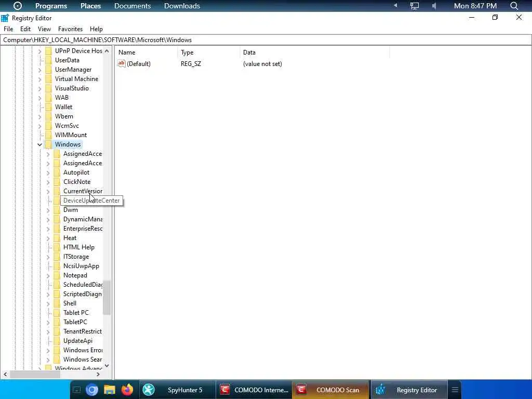Click the tree scrollbar down arrow
532x399 pixels.
click(x=107, y=366)
